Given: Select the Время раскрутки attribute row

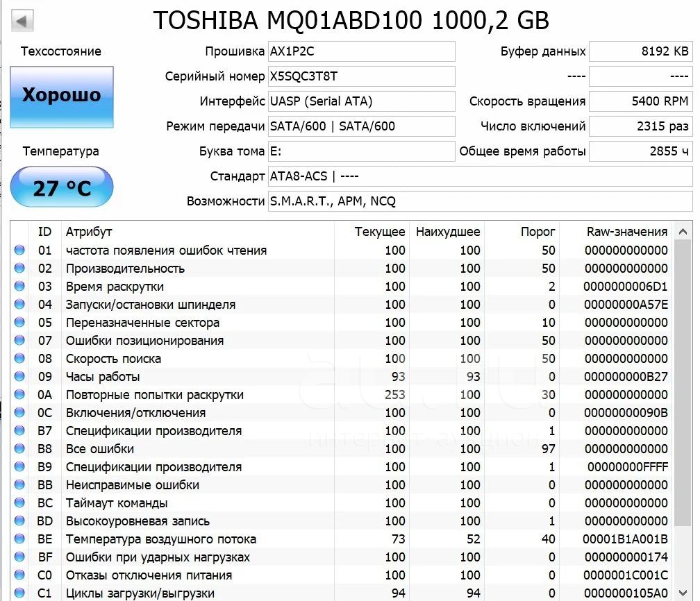Looking at the screenshot, I should coord(208,287).
